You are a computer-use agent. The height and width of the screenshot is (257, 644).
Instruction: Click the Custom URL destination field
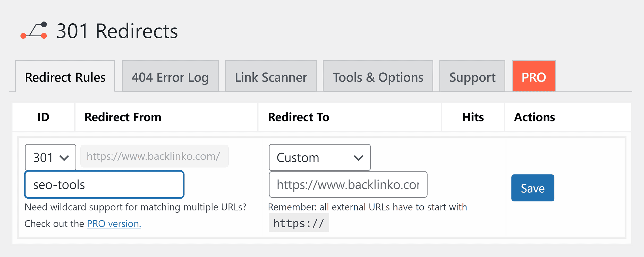tap(348, 184)
